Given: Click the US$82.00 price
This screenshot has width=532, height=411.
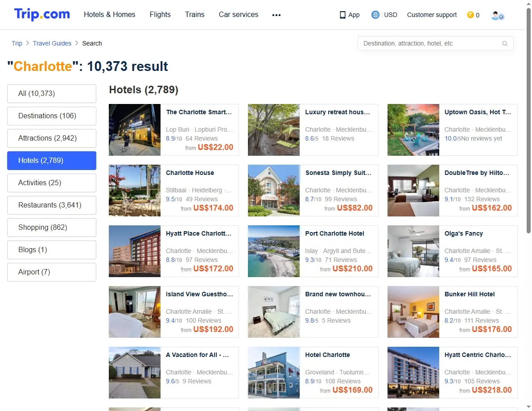Looking at the screenshot, I should [355, 208].
